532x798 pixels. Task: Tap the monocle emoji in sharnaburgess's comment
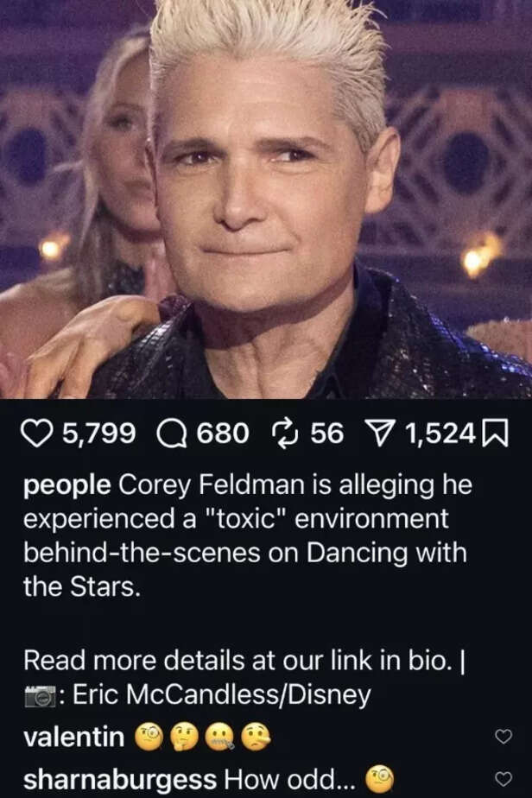pos(380,777)
